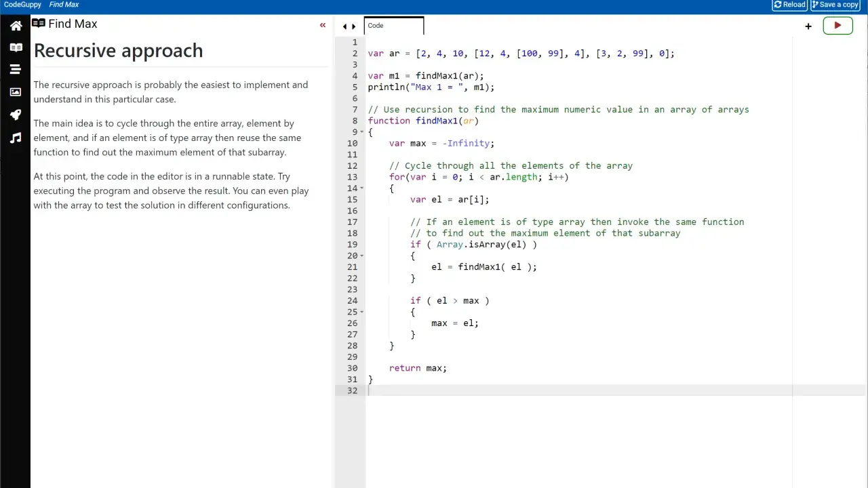Select the Code tab
868x488 pixels.
(x=394, y=26)
